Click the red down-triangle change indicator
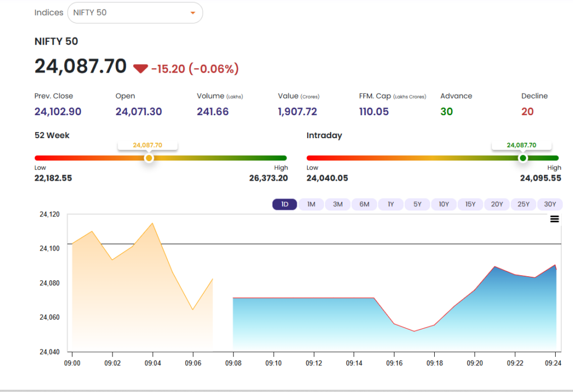Image resolution: width=573 pixels, height=392 pixels. [140, 69]
